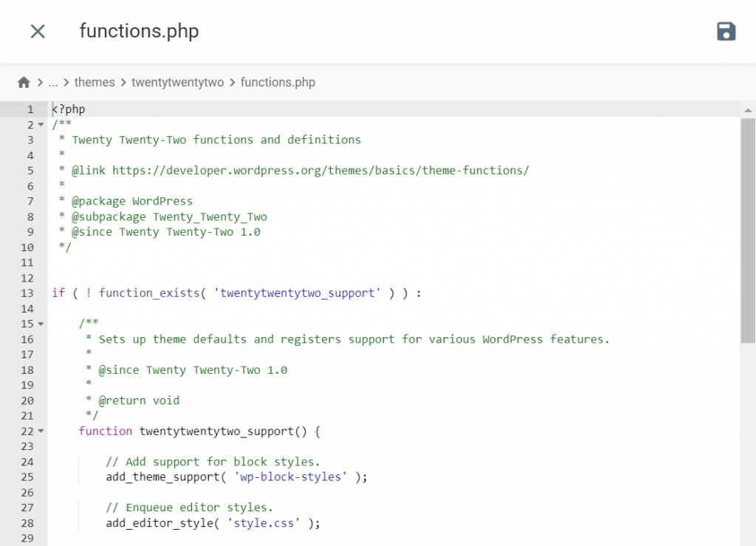Collapse the comment block at line 2
Screen dimensions: 756x546
(x=41, y=124)
